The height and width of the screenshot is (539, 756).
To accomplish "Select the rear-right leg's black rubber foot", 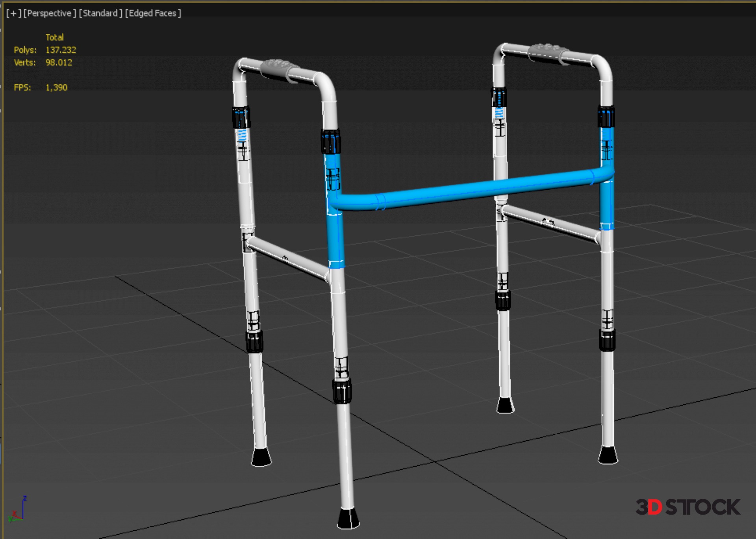I will (505, 405).
